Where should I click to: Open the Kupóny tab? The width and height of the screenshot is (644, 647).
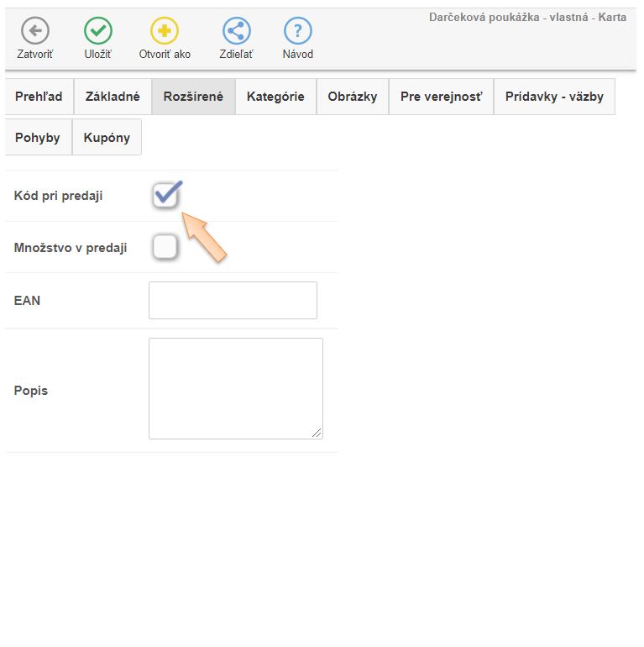(x=107, y=137)
